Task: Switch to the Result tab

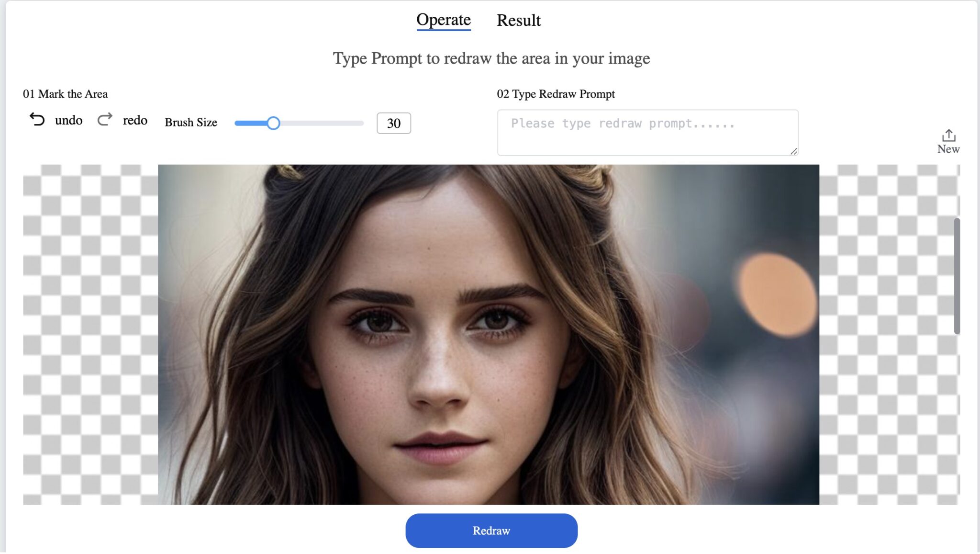Action: click(519, 20)
